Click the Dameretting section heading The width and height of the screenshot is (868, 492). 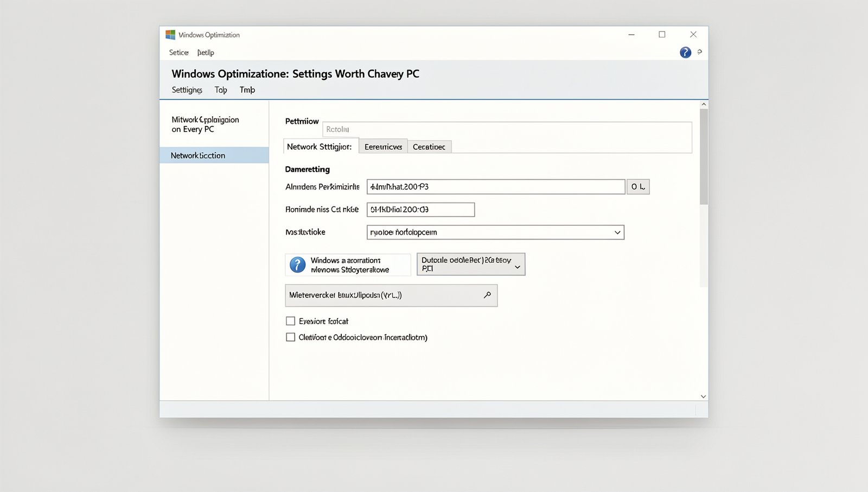(x=307, y=169)
